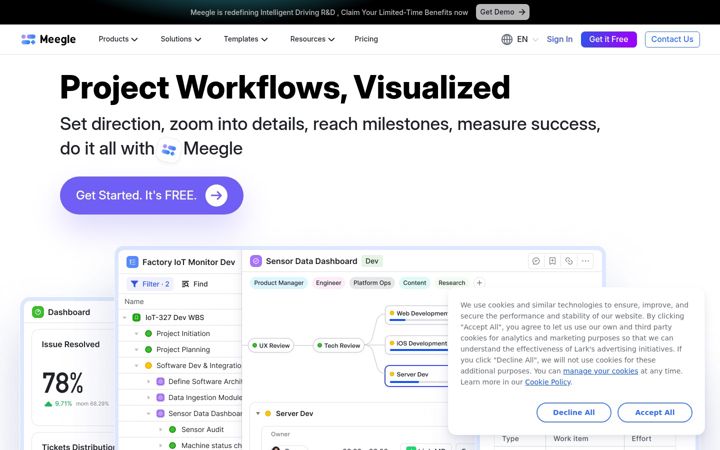Click the inline Meegle icon in hero subtitle
Image resolution: width=720 pixels, height=450 pixels.
click(169, 149)
